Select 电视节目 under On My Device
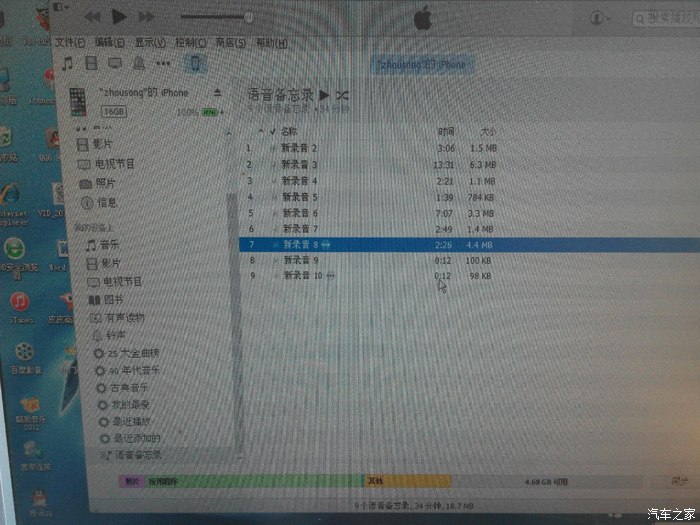The height and width of the screenshot is (525, 700). pos(115,282)
